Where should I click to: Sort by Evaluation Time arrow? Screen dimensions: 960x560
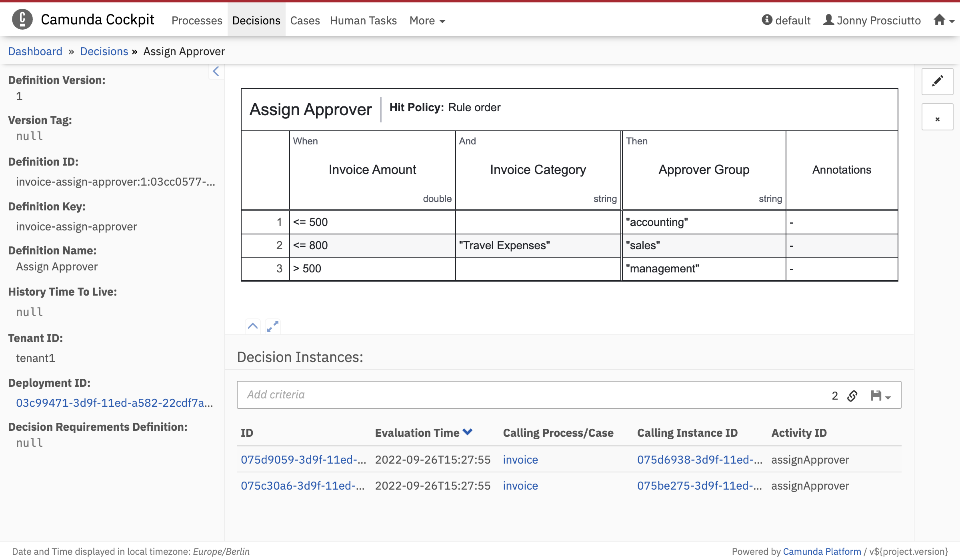[x=468, y=432]
